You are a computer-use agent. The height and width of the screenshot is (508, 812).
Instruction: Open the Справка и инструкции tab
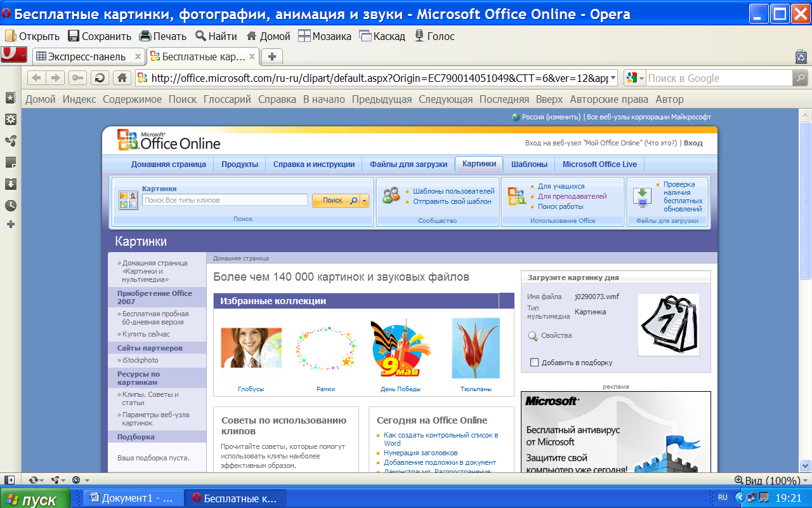[x=314, y=164]
